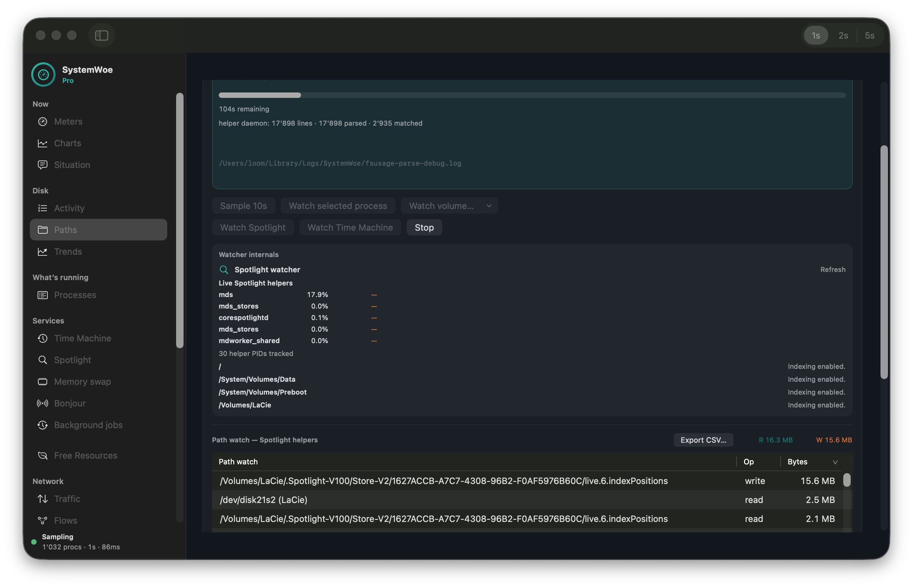This screenshot has height=588, width=913.
Task: Click the green Sampling status dot
Action: pyautogui.click(x=34, y=542)
